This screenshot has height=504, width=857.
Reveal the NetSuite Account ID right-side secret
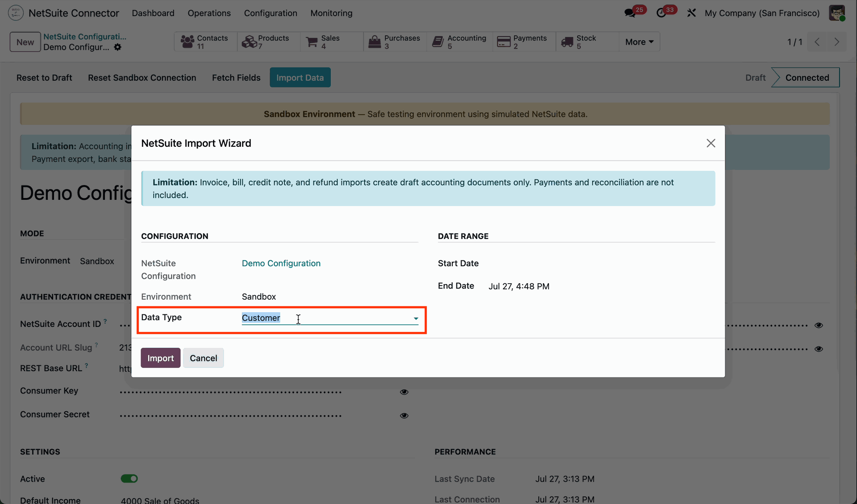819,326
